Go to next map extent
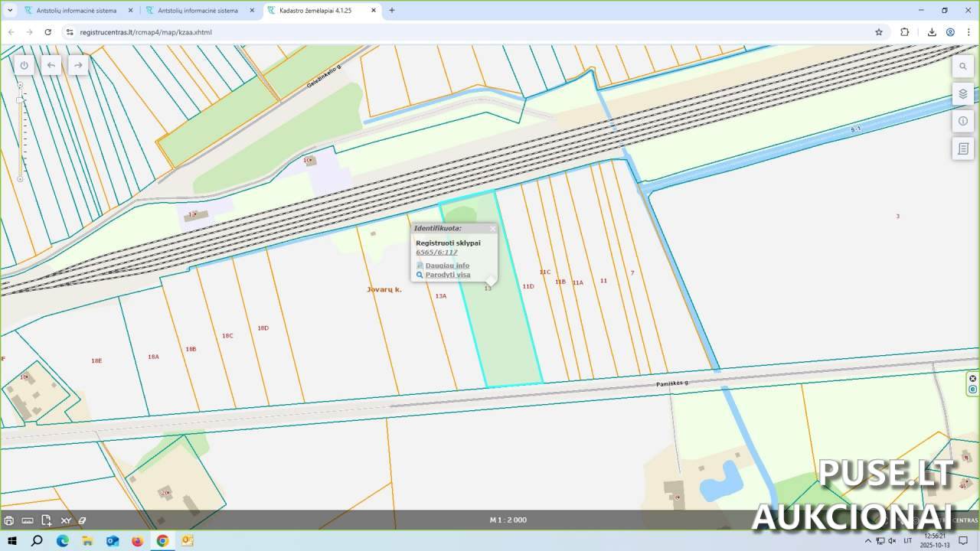Screen dimensions: 980x551 (78, 65)
